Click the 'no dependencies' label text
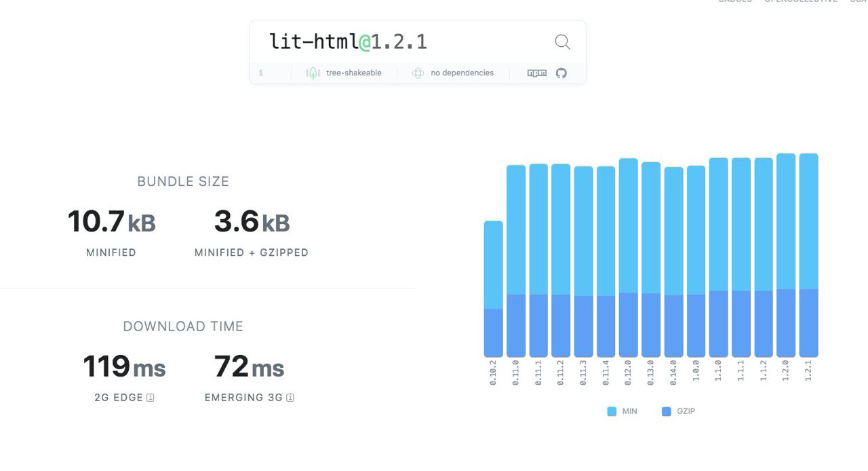The width and height of the screenshot is (868, 471). (x=462, y=73)
